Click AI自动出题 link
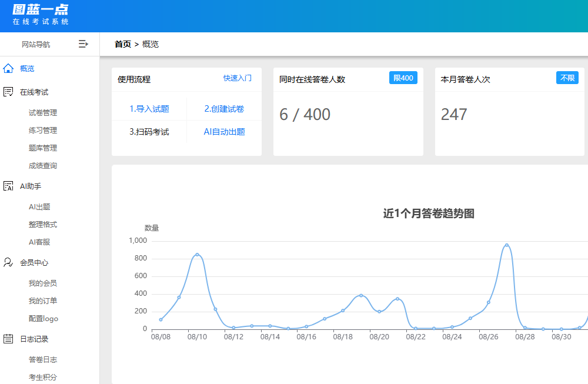This screenshot has width=588, height=384. tap(224, 132)
